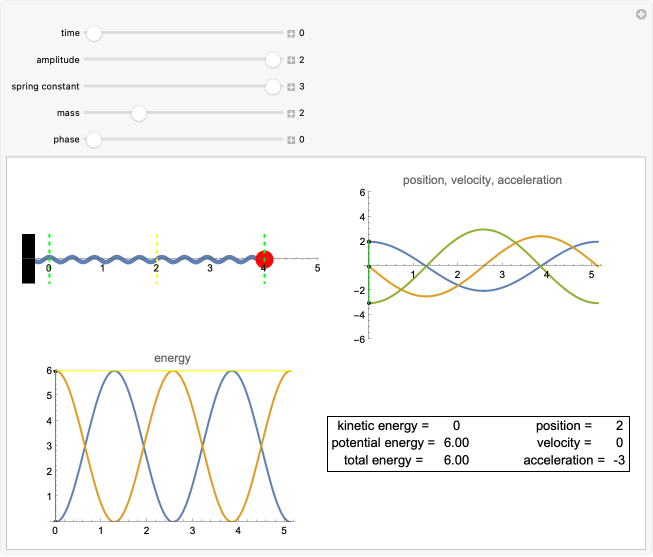Click the potential energy readout label

click(x=382, y=442)
